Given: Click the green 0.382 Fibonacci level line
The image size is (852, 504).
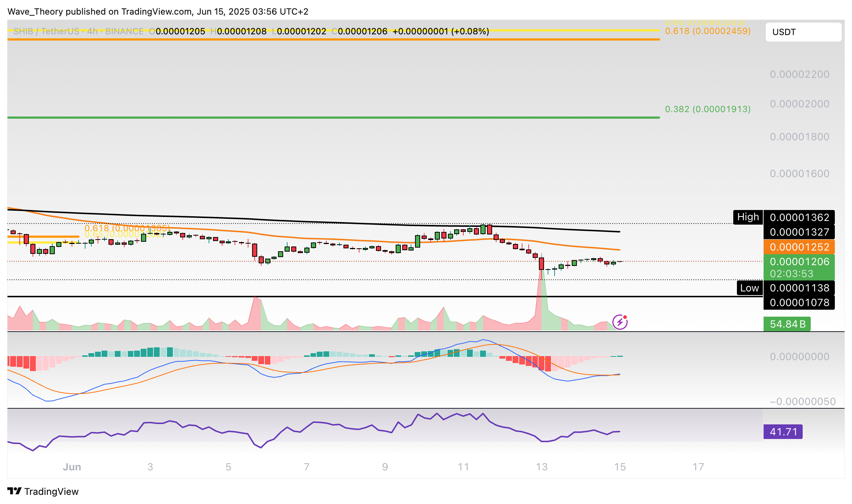Looking at the screenshot, I should 329,118.
